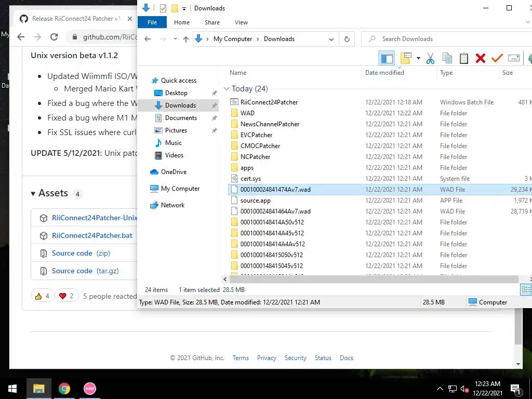The width and height of the screenshot is (532, 399).
Task: Open the File menu in Explorer
Action: (152, 22)
